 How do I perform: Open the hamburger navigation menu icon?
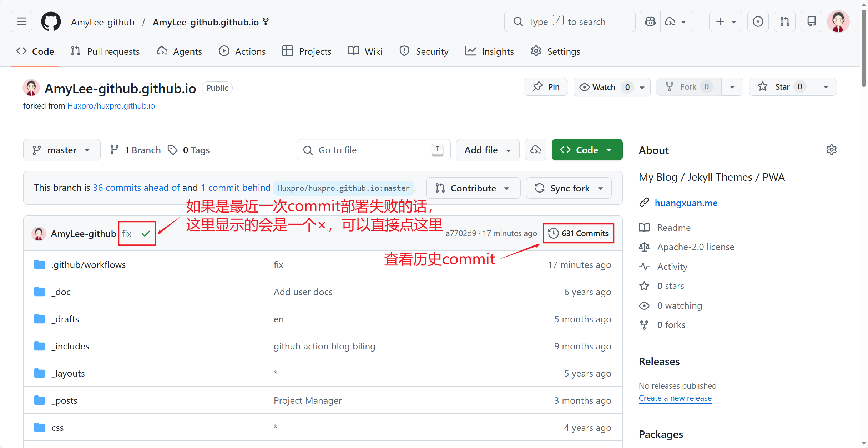(x=21, y=21)
